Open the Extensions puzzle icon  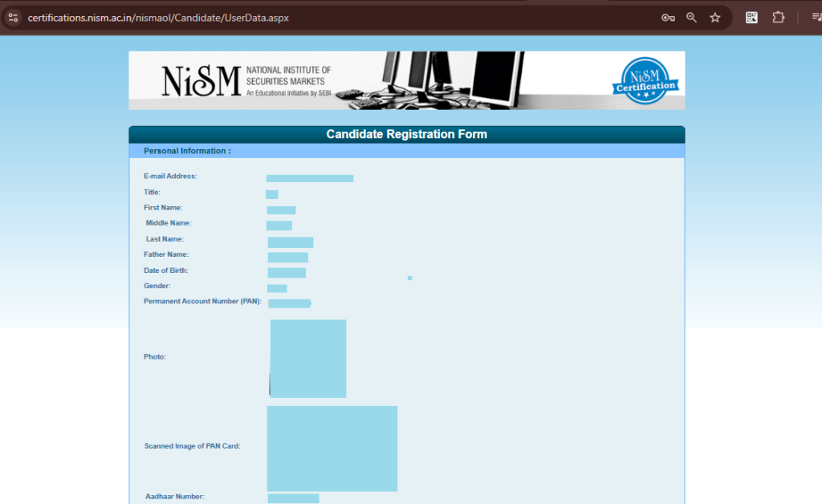779,18
